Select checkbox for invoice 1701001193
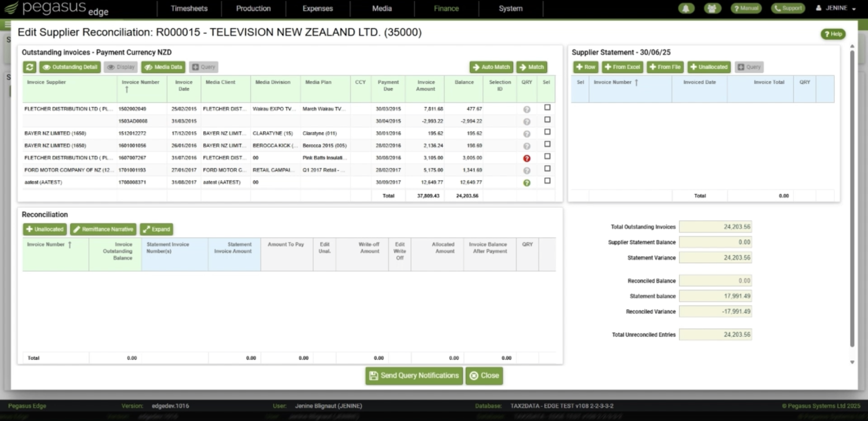 pyautogui.click(x=547, y=168)
